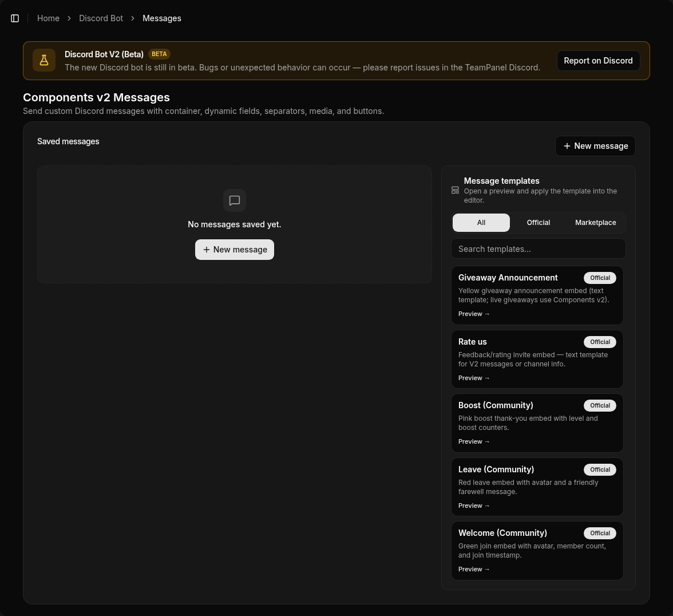The width and height of the screenshot is (673, 616).
Task: Select the Messages breadcrumb
Action: (x=162, y=18)
